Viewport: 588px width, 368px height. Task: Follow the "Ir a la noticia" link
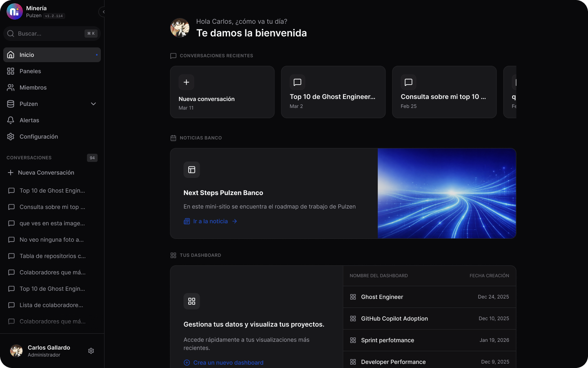210,221
